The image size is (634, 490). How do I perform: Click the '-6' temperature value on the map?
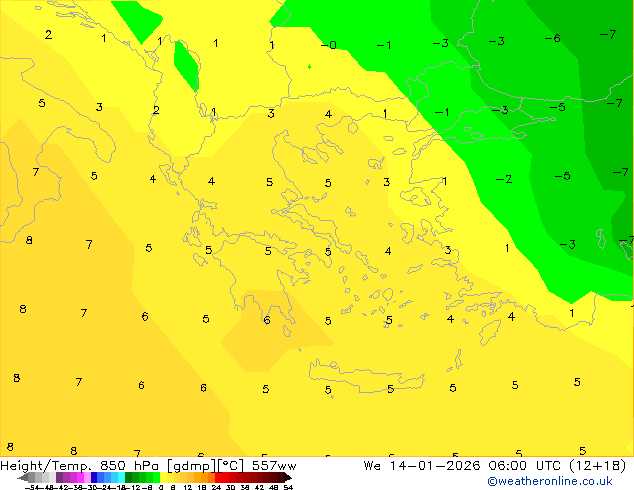[552, 38]
